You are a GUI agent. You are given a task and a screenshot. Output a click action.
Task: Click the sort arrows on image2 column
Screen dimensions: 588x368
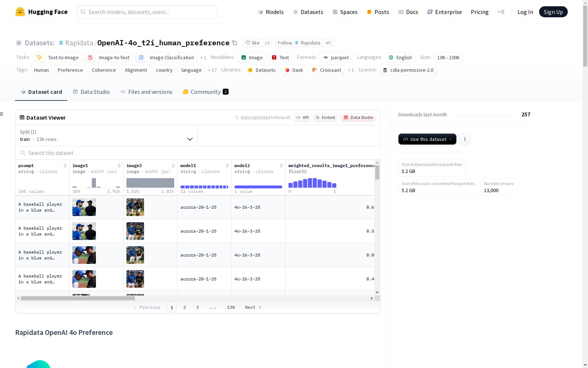pyautogui.click(x=173, y=166)
